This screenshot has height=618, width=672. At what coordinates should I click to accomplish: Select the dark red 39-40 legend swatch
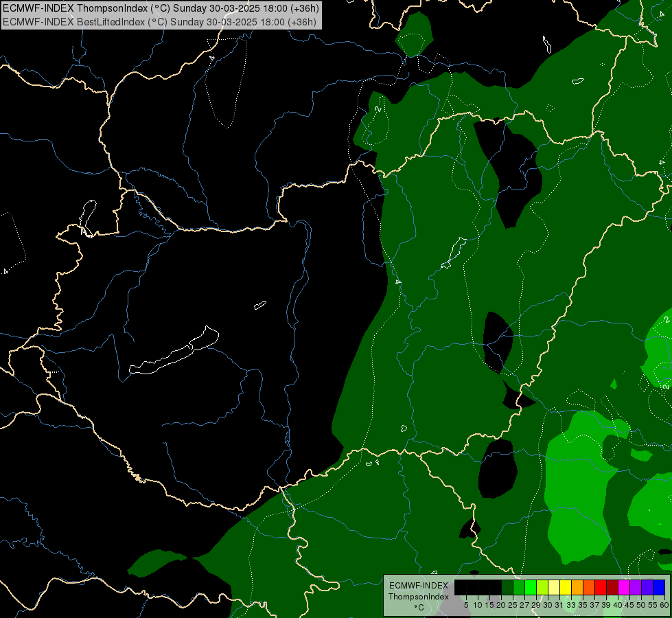pyautogui.click(x=612, y=587)
